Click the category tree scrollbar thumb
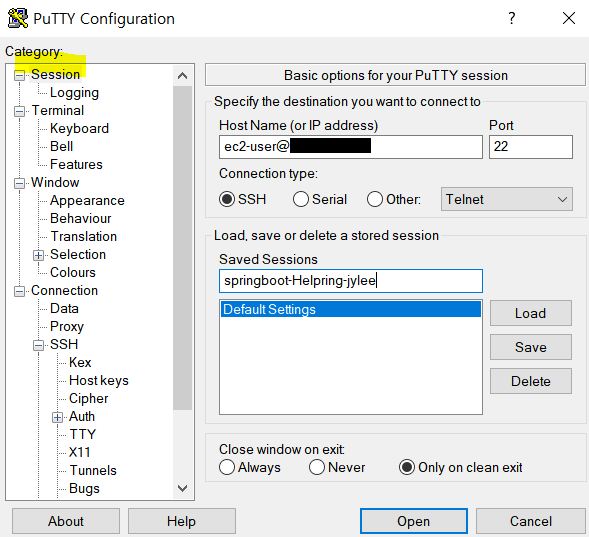The width and height of the screenshot is (589, 537). tap(183, 248)
